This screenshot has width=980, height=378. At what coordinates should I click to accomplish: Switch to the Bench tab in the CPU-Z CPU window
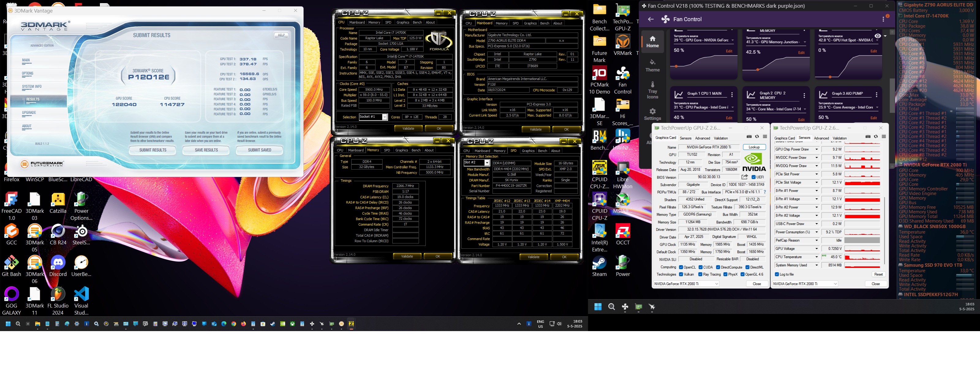point(417,22)
